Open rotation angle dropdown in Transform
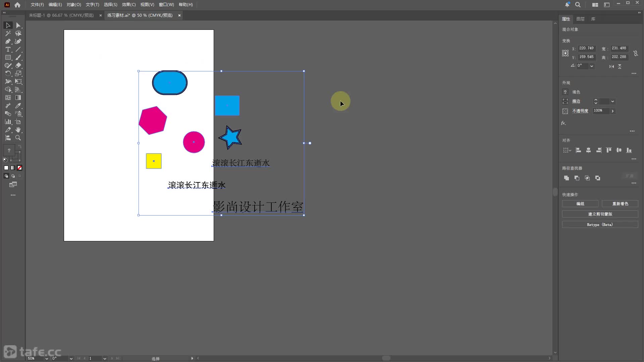Viewport: 644px width, 362px height. coord(592,66)
